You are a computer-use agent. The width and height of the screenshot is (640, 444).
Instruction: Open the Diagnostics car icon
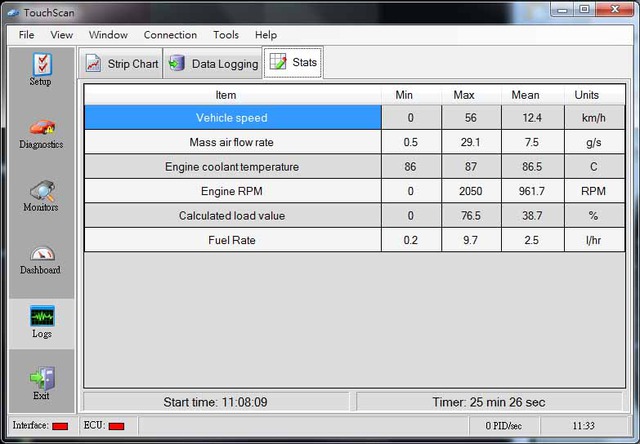click(x=41, y=129)
